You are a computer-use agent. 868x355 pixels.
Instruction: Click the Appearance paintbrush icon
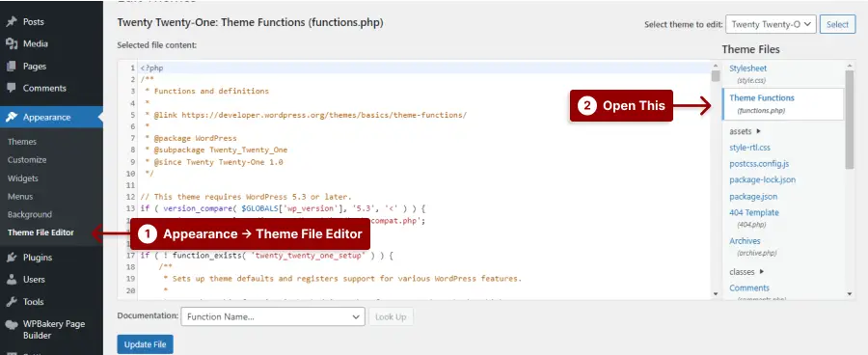(11, 118)
